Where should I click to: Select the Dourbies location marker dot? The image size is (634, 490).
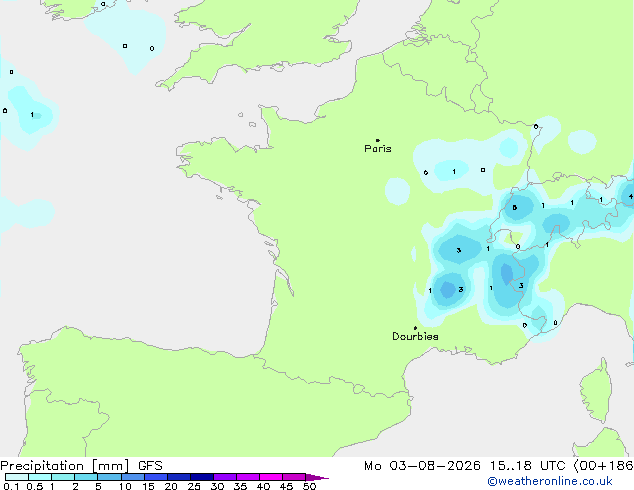[415, 328]
